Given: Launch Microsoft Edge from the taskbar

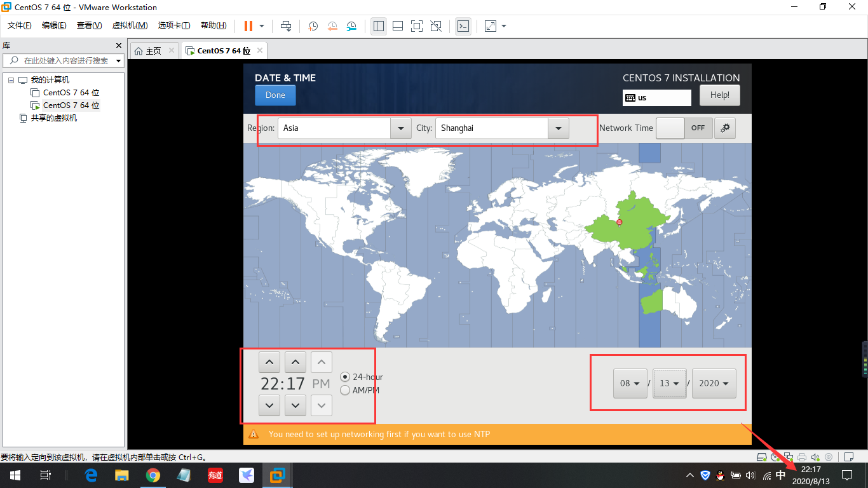Looking at the screenshot, I should coord(91,475).
